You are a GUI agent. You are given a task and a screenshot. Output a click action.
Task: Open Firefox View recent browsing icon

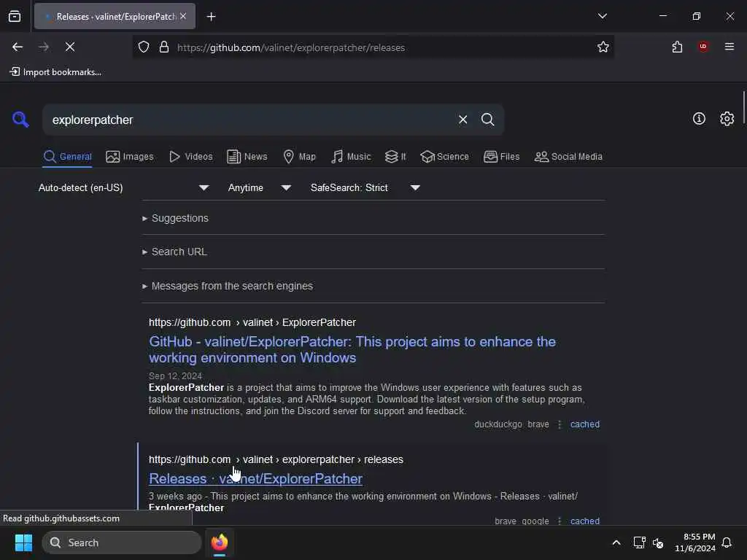click(x=15, y=16)
